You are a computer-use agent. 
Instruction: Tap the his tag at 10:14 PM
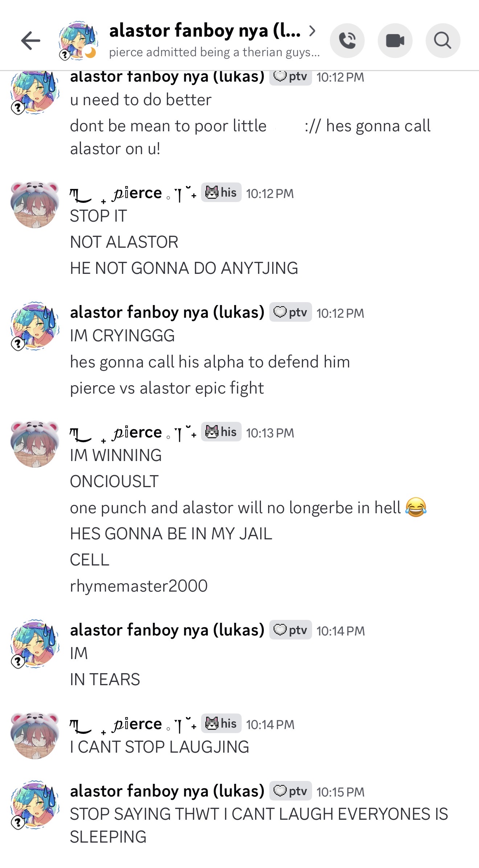tap(221, 723)
